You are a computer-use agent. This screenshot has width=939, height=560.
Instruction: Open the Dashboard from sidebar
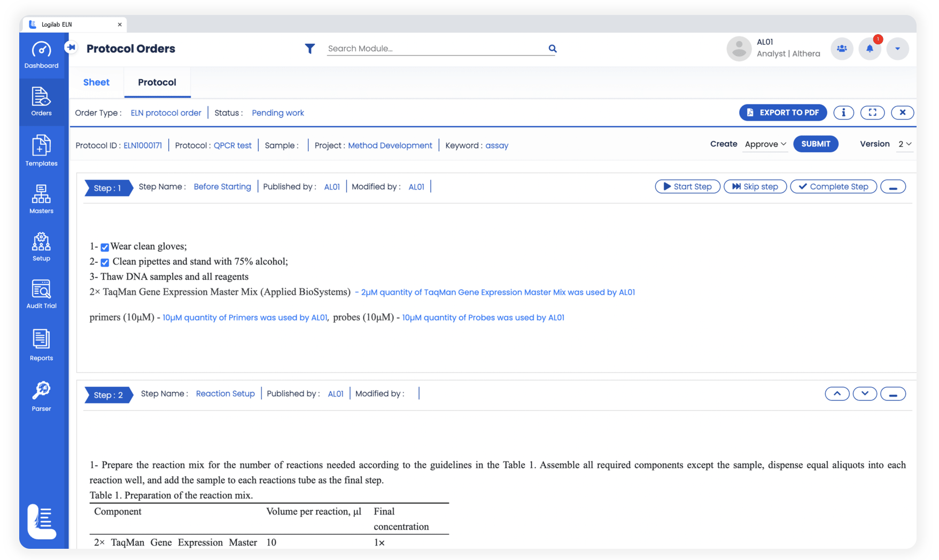point(41,55)
